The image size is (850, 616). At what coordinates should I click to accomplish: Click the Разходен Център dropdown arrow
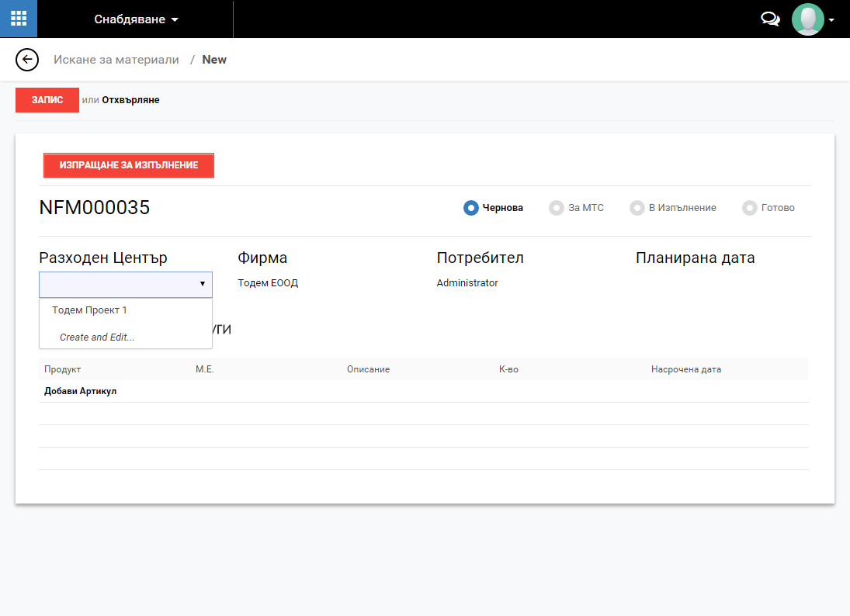(x=202, y=285)
